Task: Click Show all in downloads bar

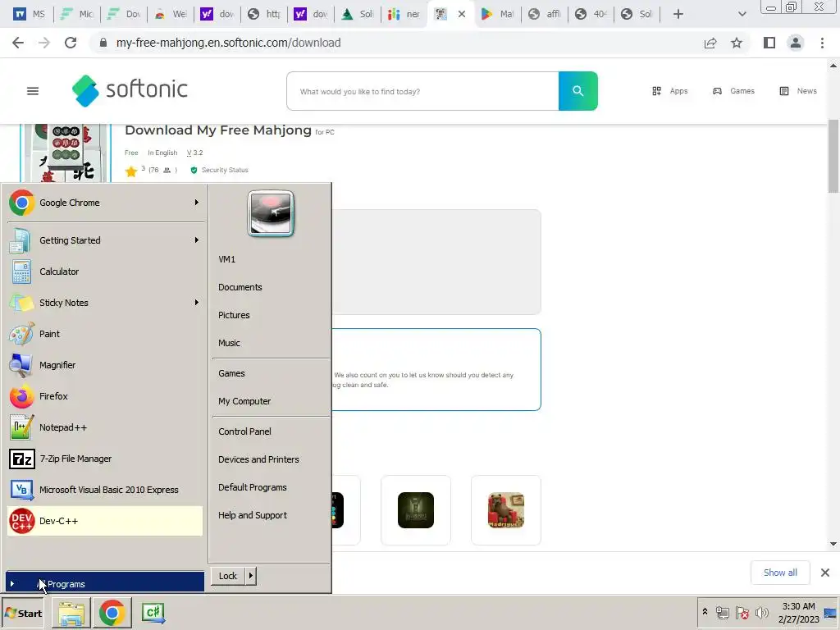Action: (780, 573)
